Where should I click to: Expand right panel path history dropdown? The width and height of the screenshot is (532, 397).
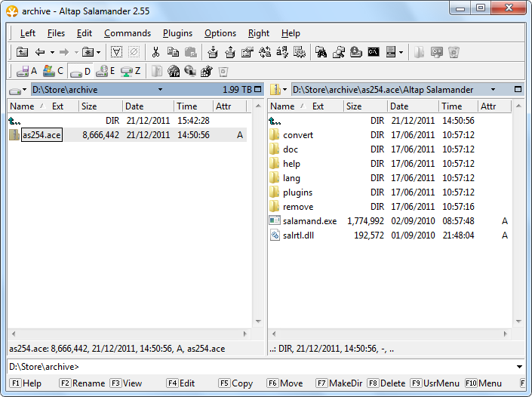point(493,90)
